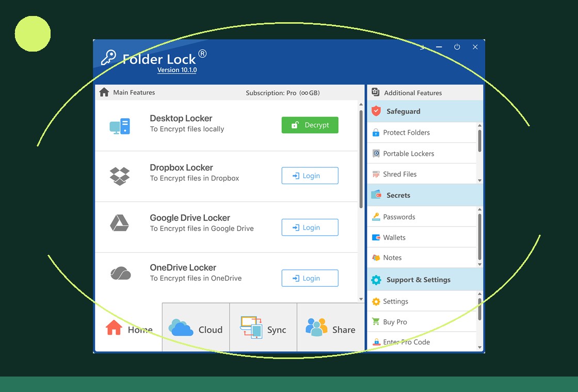Collapse the Safeguard section header

click(425, 111)
